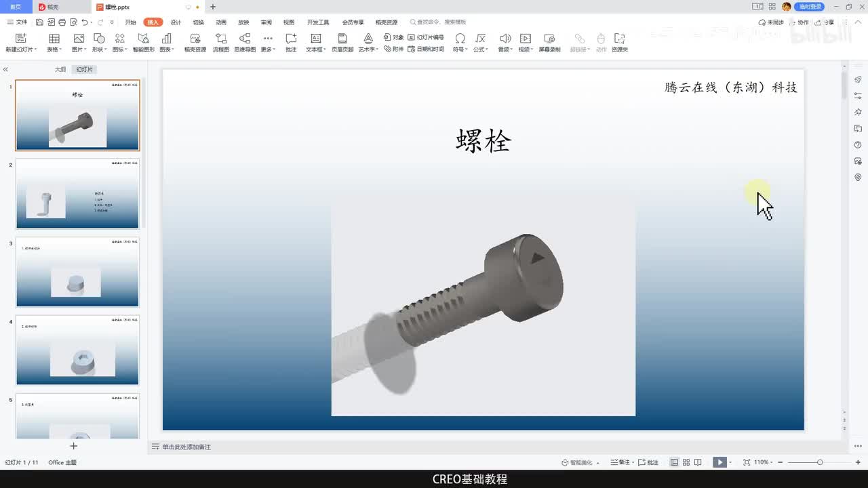Insert a table with the 表格 icon

(x=54, y=39)
